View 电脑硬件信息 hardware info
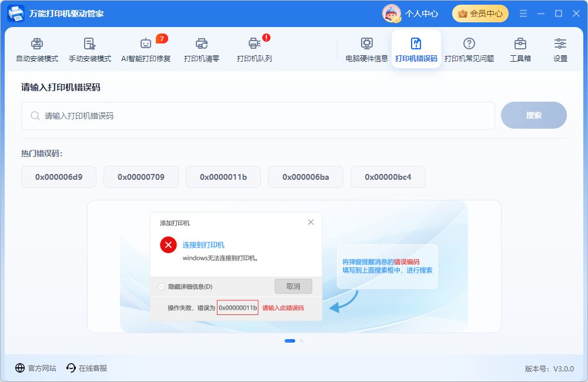 point(367,49)
